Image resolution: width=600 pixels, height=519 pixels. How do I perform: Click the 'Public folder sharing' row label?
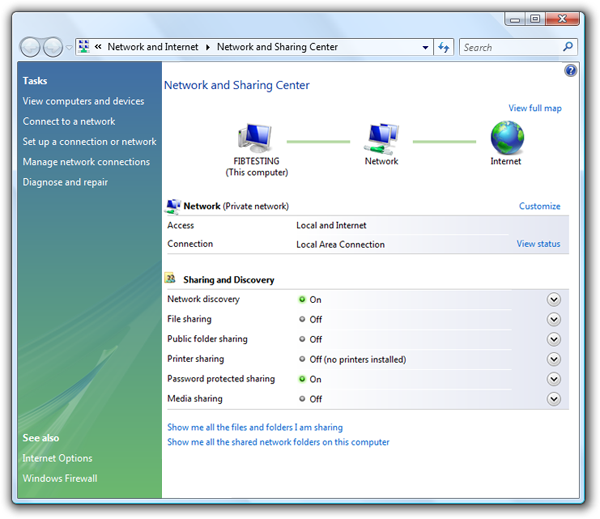(207, 339)
